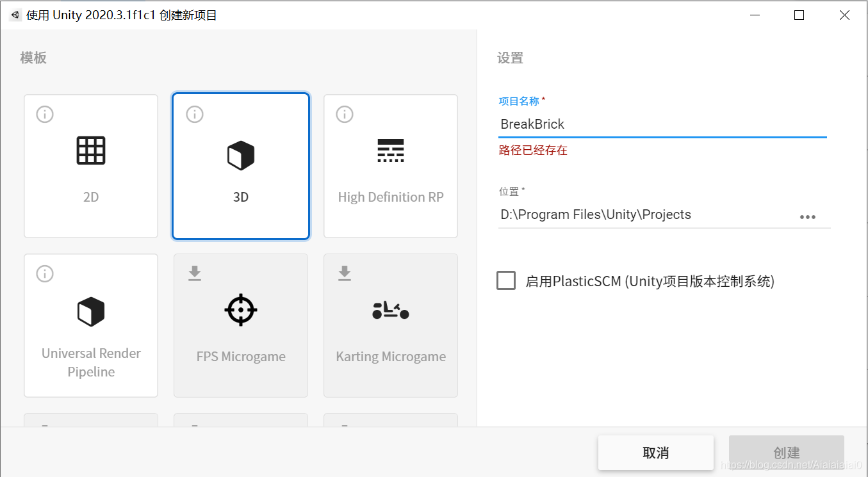Viewport: 868px width, 477px height.
Task: Browse location with the three-dots button
Action: pos(808,217)
